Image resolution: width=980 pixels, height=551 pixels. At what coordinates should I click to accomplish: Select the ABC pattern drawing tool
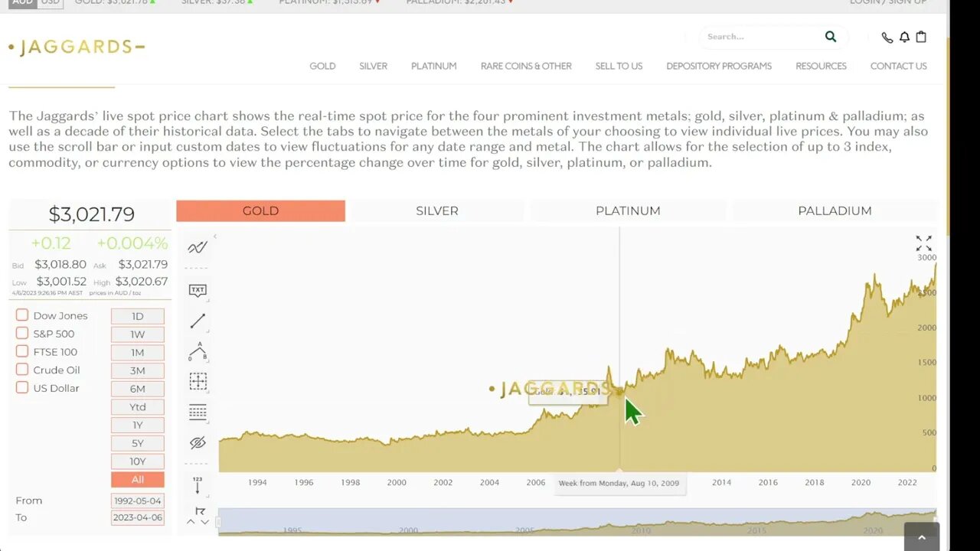click(198, 351)
